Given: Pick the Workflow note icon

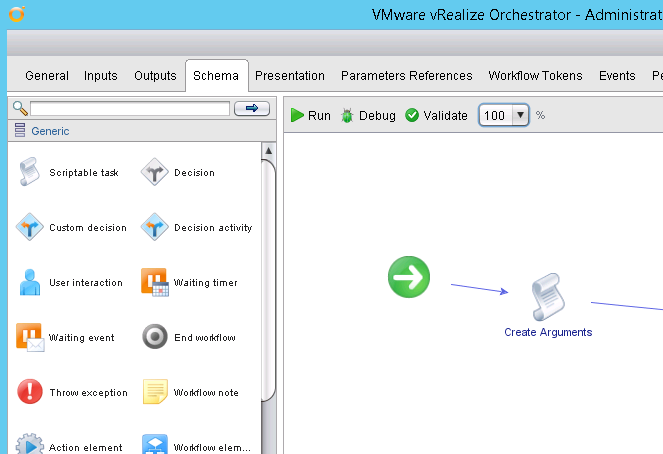Looking at the screenshot, I should point(155,391).
